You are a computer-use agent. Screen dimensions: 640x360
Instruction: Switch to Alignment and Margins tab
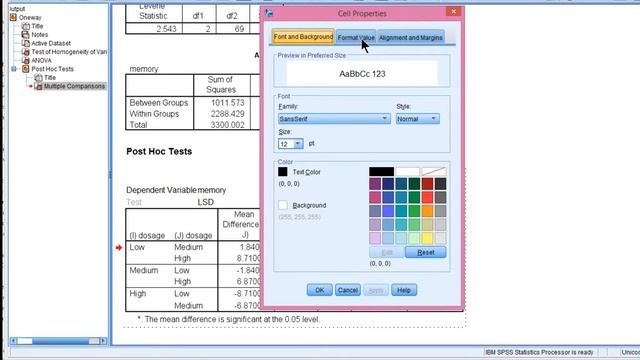[411, 38]
